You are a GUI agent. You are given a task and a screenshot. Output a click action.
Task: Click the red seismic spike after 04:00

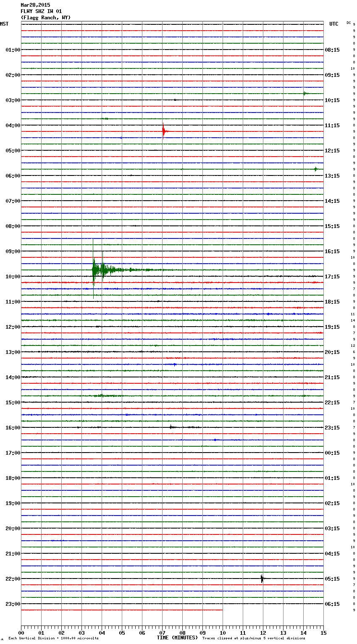[x=164, y=131]
